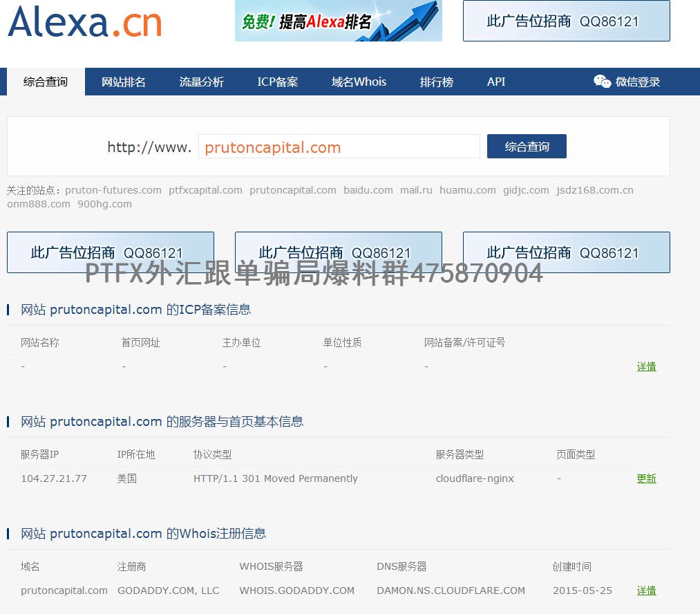Switch to the 流量分析 tab

tap(201, 82)
